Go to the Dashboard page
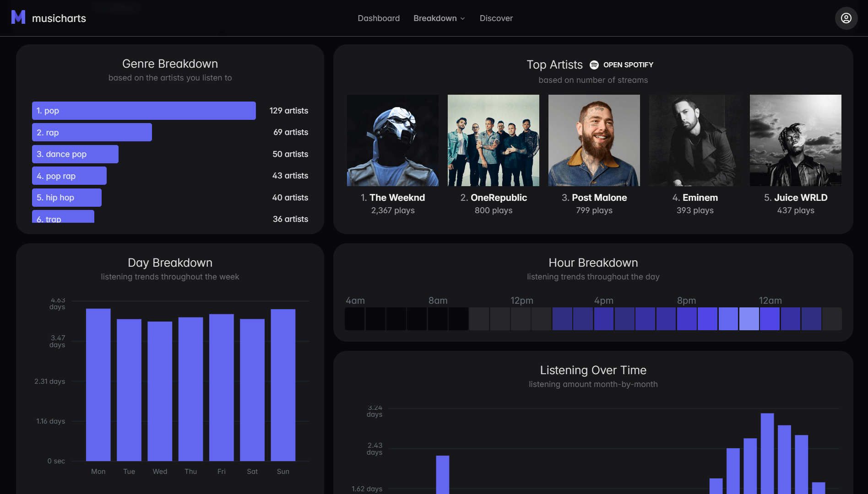Screen dimensions: 868x494 tap(379, 18)
